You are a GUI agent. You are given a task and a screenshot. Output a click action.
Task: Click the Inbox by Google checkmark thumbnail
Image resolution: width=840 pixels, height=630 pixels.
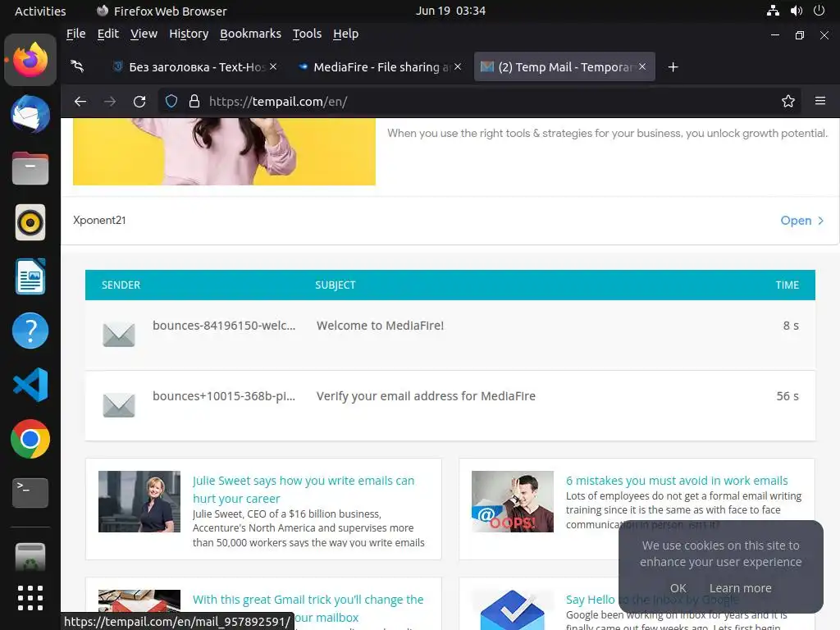[512, 609]
